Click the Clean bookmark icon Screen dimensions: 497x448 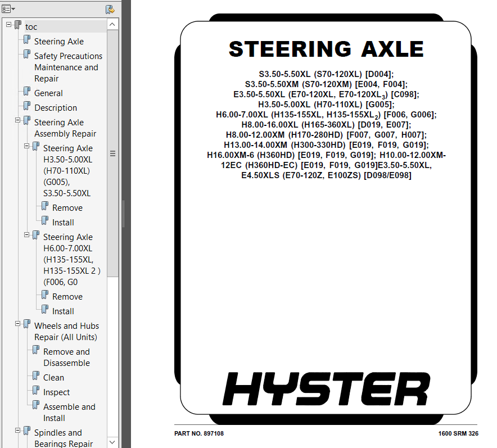36,376
